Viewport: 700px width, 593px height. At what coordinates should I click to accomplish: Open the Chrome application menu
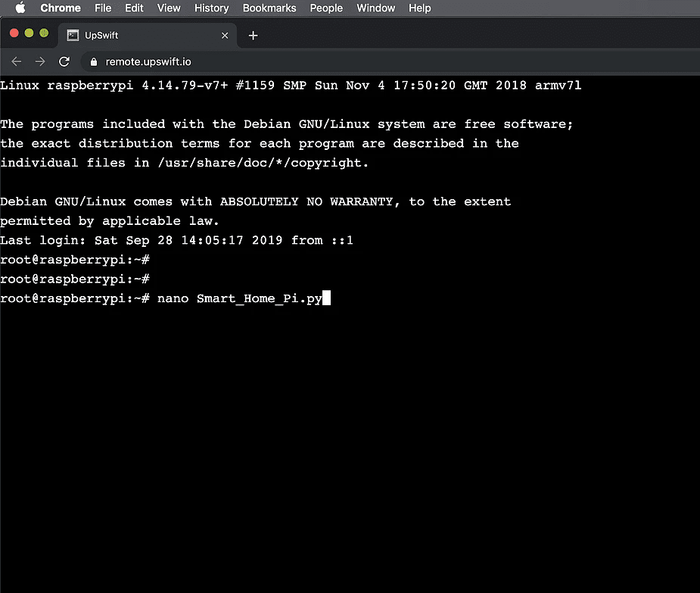[x=61, y=8]
